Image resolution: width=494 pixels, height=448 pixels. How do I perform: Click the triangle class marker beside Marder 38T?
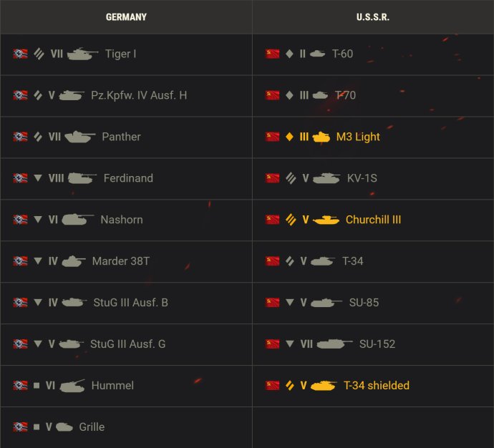(x=38, y=260)
